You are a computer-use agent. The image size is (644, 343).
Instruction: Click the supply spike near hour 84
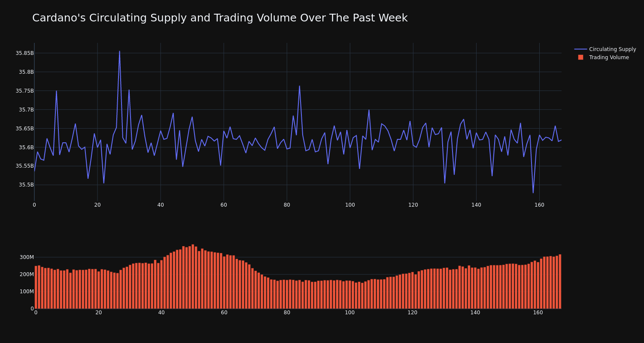300,86
